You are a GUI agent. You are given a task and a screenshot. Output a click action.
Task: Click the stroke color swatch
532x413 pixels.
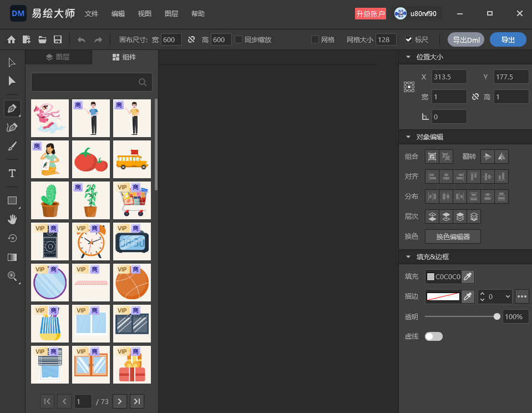[443, 296]
